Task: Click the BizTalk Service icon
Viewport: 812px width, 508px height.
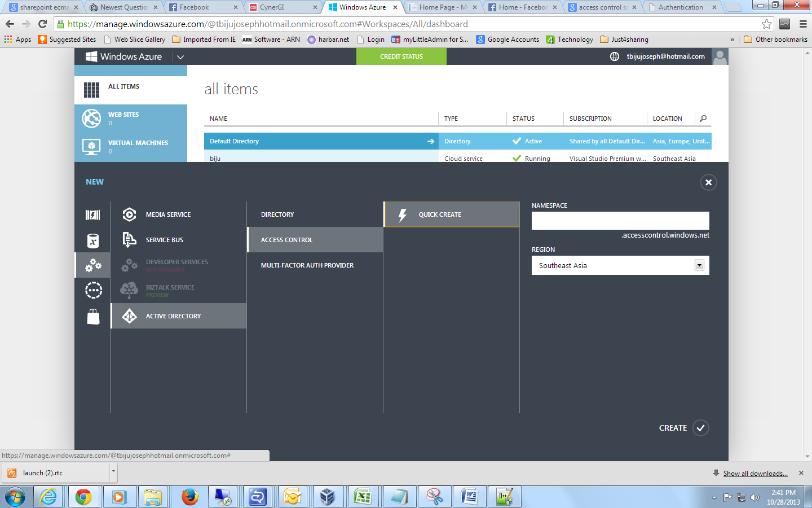Action: (129, 290)
